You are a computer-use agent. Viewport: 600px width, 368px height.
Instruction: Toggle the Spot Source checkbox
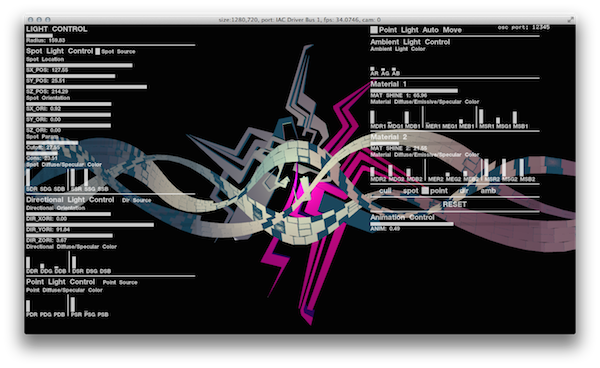point(98,51)
